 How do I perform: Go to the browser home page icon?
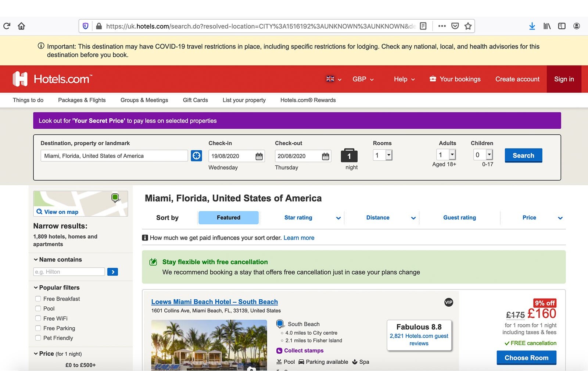(x=21, y=26)
